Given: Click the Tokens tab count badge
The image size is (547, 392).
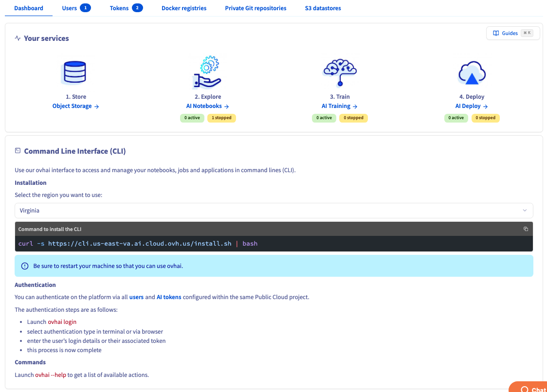Looking at the screenshot, I should [x=137, y=8].
